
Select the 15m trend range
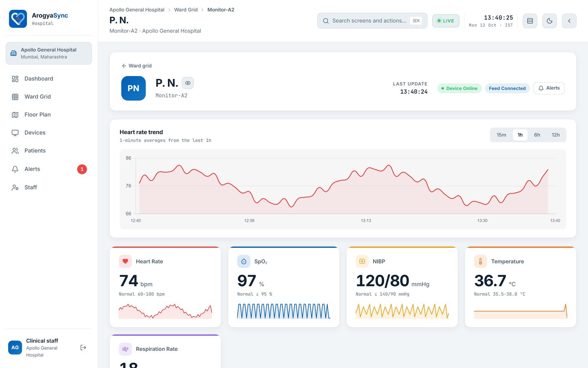pos(501,135)
